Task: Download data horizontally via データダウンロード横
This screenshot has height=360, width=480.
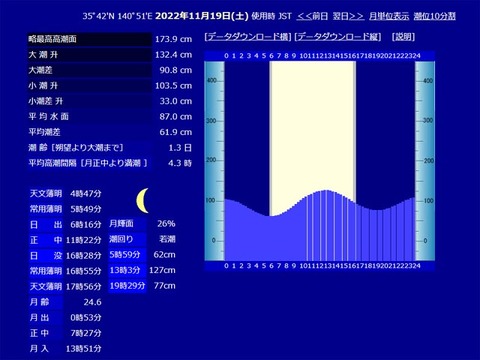Action: [248, 37]
